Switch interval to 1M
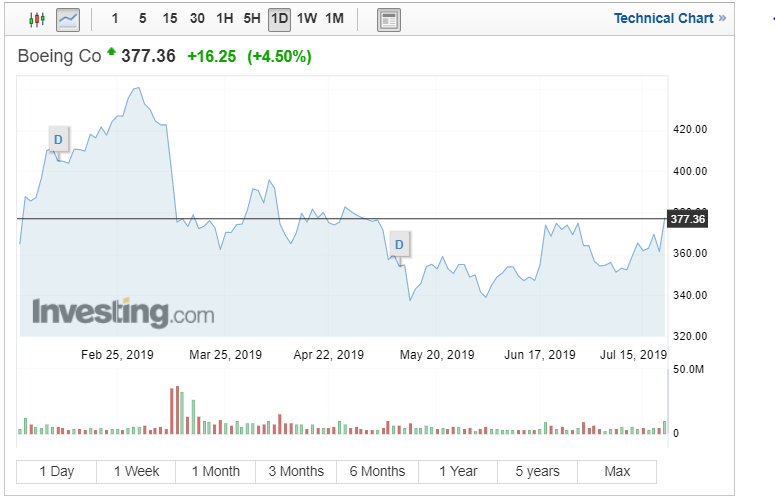775x499 pixels. click(334, 19)
